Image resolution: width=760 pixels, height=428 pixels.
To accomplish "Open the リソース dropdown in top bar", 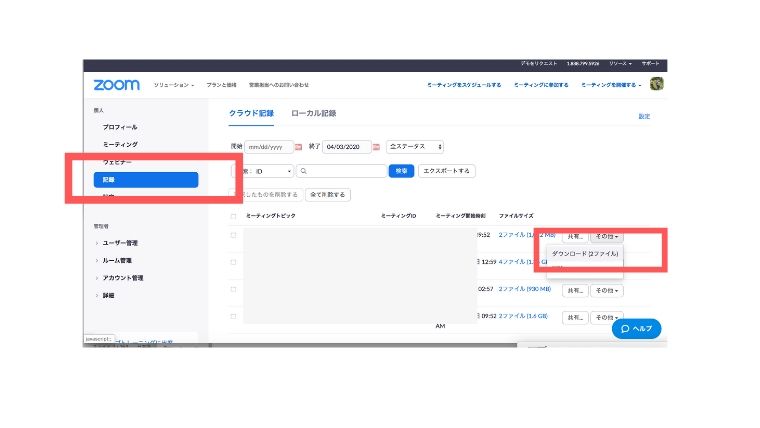I will tap(620, 63).
